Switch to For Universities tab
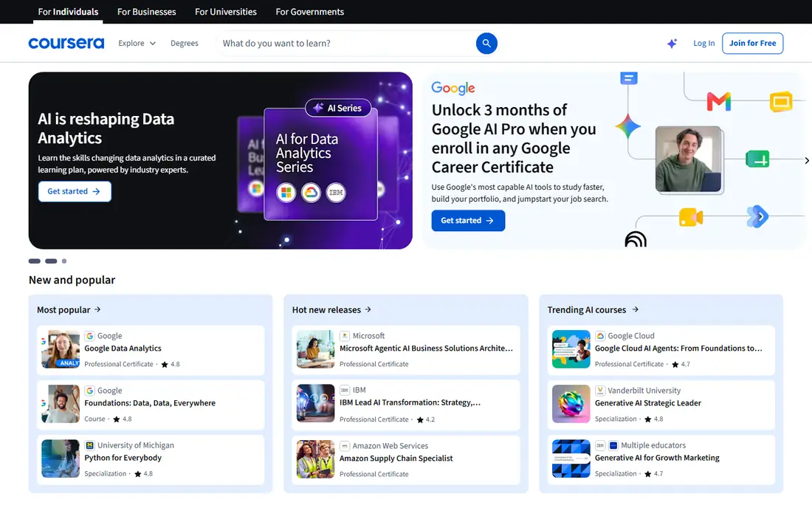812x508 pixels. (226, 12)
